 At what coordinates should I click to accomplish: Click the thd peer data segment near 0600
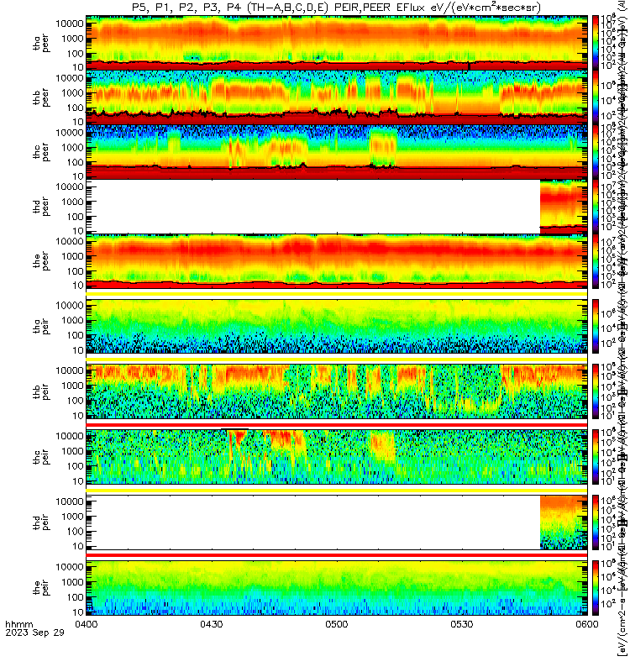tap(564, 207)
